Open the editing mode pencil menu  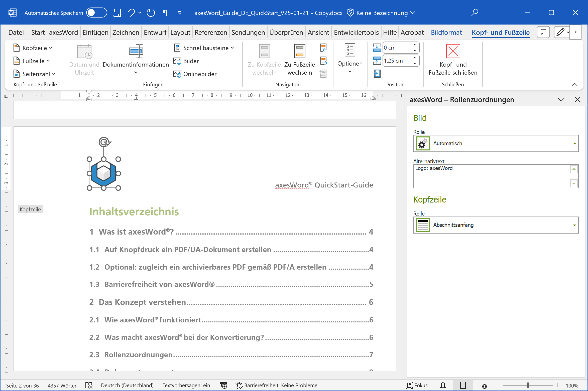(x=562, y=32)
